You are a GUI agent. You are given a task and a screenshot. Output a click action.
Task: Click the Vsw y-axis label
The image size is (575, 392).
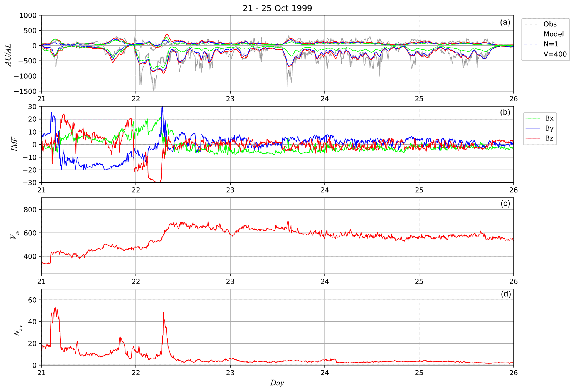click(14, 235)
